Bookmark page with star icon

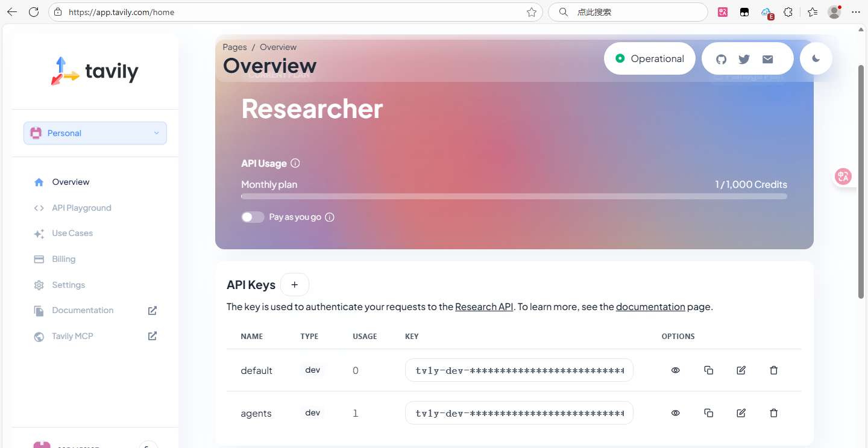click(531, 12)
